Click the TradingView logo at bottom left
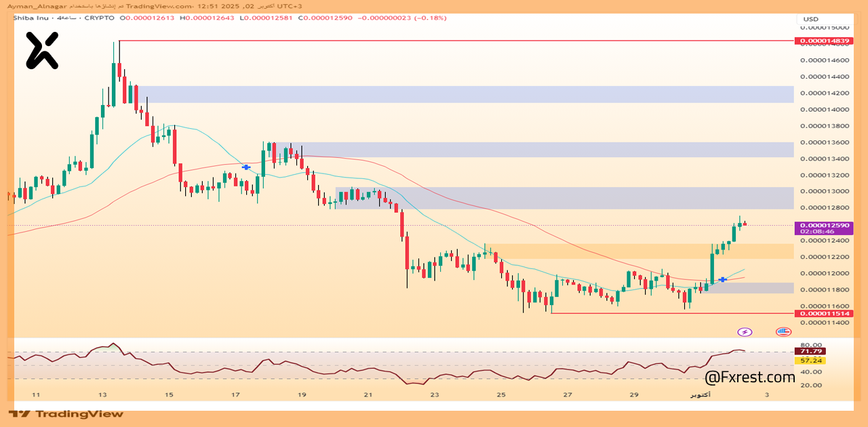 (x=66, y=413)
